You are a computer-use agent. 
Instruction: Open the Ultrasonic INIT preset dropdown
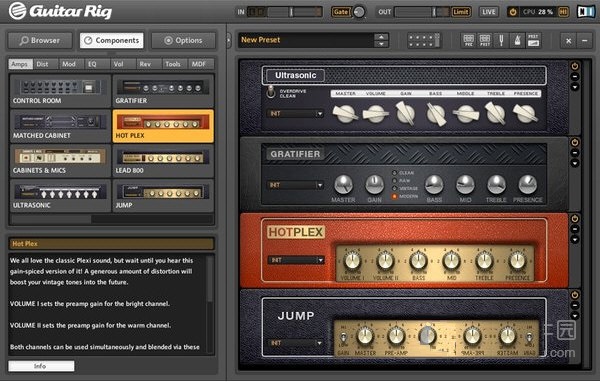295,114
